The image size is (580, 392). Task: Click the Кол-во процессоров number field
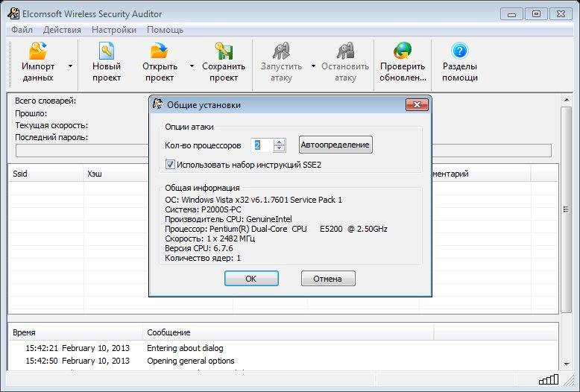point(262,145)
